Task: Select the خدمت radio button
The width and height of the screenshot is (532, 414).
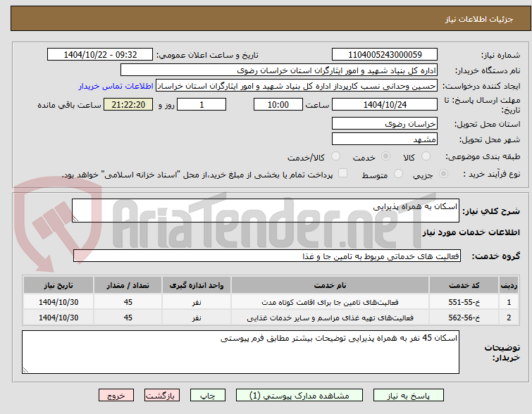Action: [x=385, y=156]
